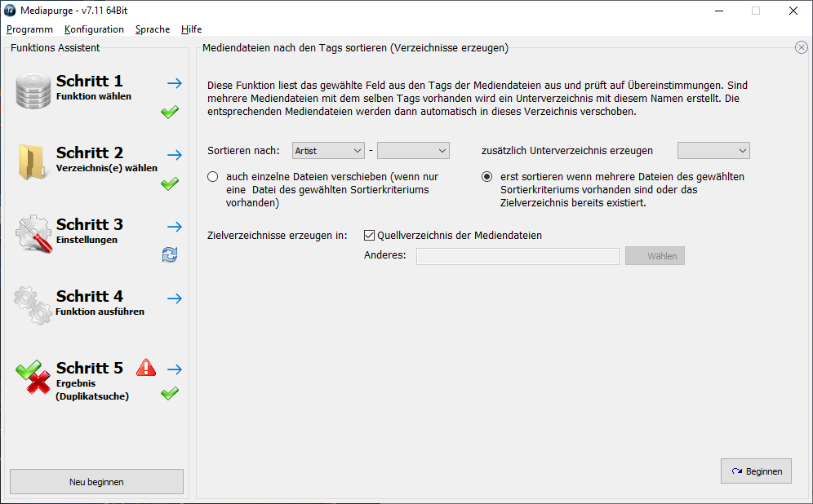Open the Unterverzeichnis erzeugen dropdown
The height and width of the screenshot is (504, 813).
(713, 151)
